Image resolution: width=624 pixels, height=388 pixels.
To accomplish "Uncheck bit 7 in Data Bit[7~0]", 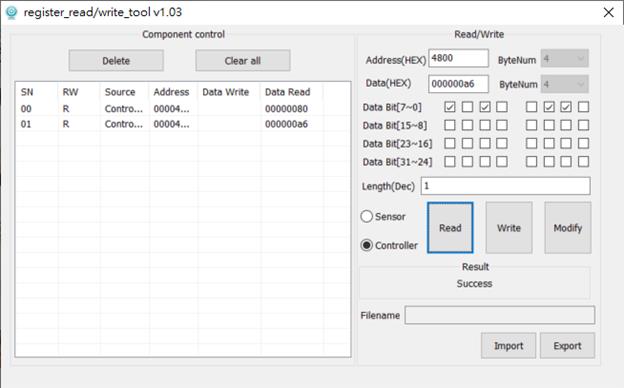I will [450, 107].
